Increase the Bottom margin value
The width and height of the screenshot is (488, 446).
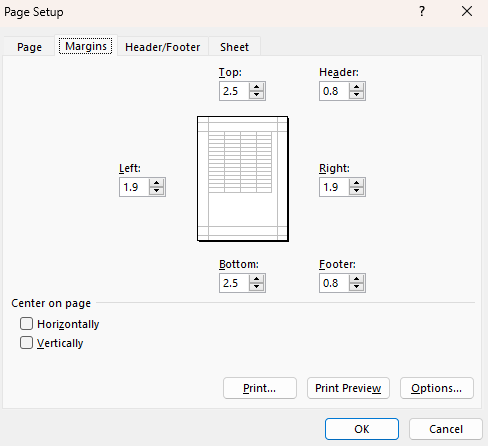(256, 279)
